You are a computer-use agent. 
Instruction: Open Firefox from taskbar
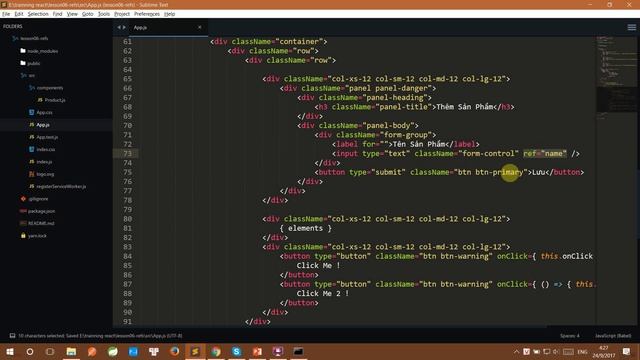(175, 351)
